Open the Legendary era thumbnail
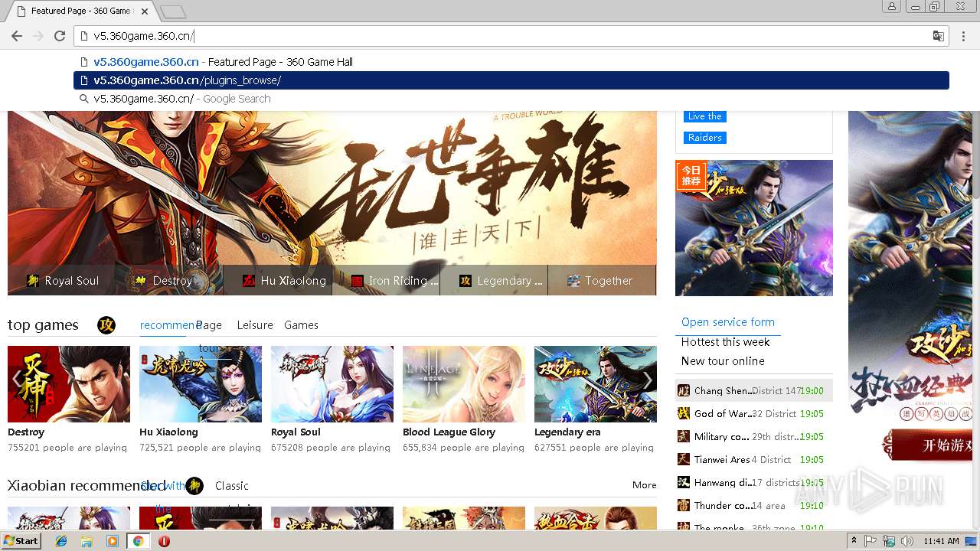This screenshot has height=551, width=980. [x=596, y=384]
